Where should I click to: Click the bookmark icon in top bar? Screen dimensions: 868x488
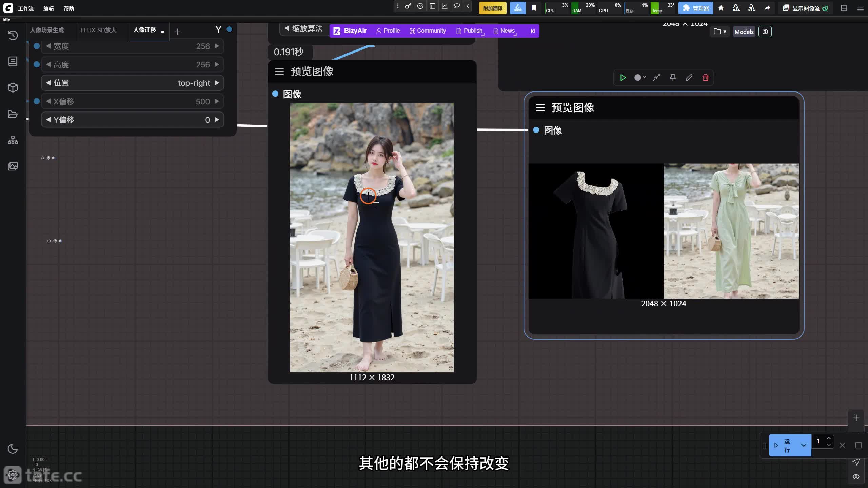click(534, 8)
